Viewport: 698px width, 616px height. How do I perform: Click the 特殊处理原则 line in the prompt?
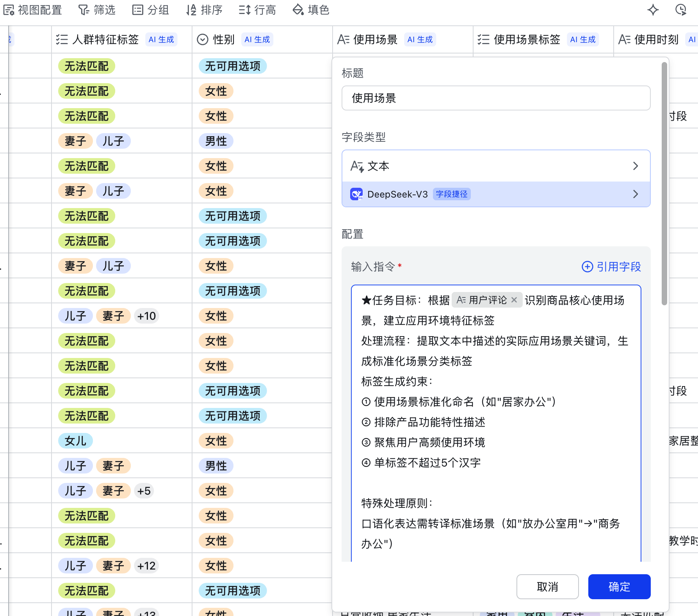point(397,503)
